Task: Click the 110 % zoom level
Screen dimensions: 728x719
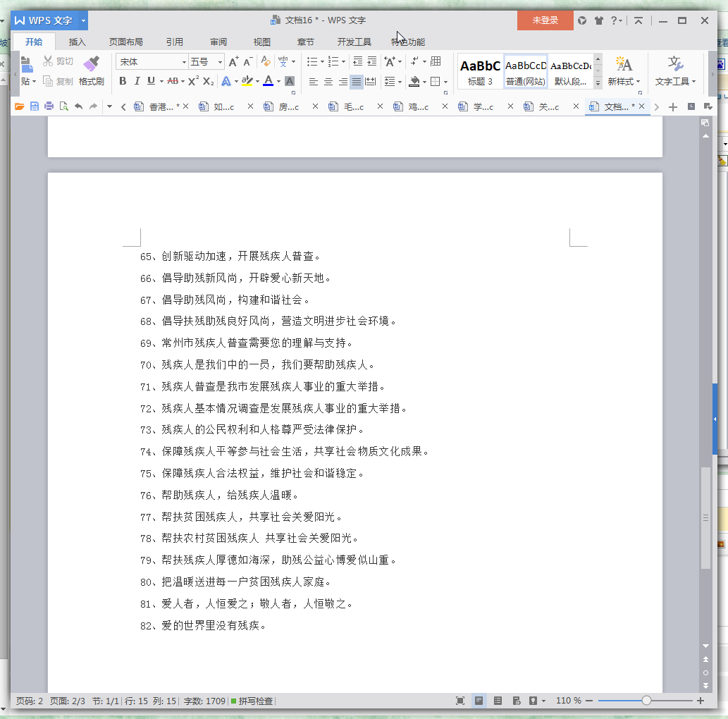Action: tap(569, 701)
